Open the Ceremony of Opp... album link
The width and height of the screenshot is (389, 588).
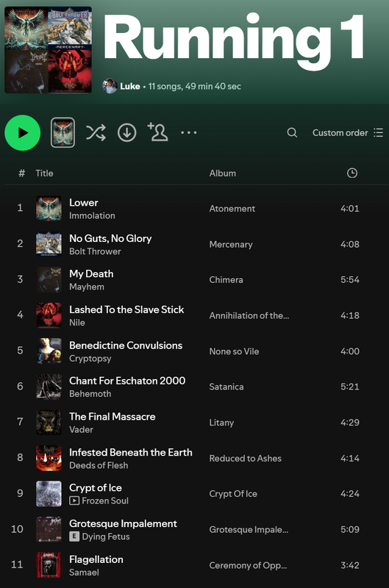(248, 565)
